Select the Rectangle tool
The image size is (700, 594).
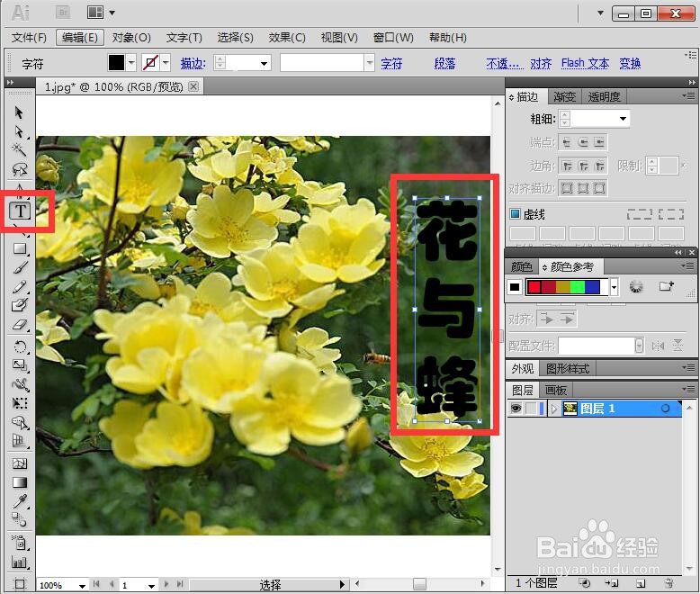coord(20,248)
